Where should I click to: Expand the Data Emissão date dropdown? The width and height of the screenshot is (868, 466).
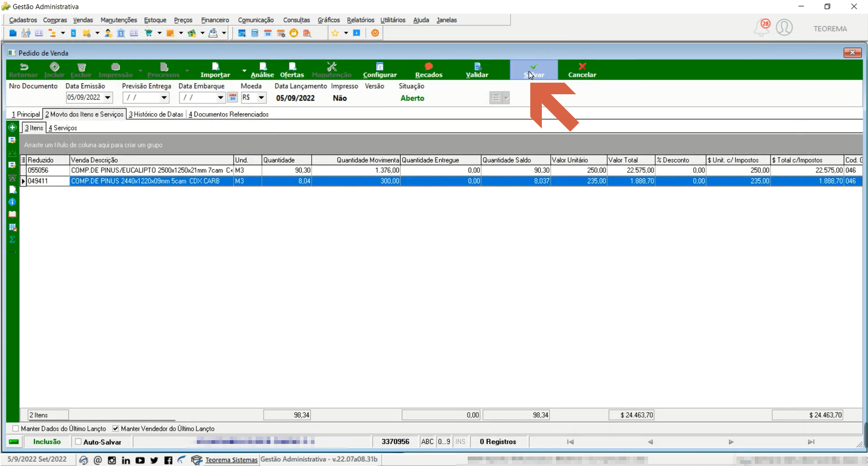pos(108,98)
